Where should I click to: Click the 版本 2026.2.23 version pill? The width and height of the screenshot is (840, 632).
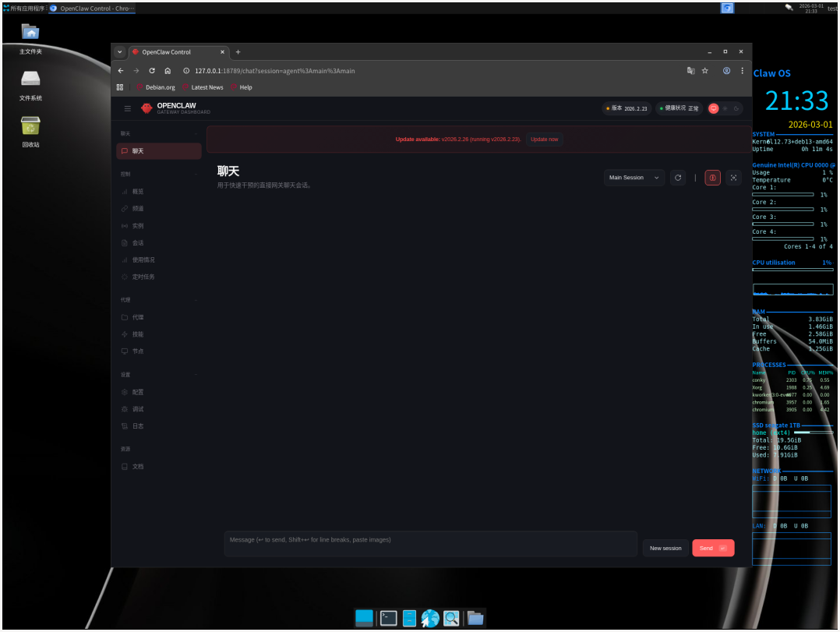[626, 108]
